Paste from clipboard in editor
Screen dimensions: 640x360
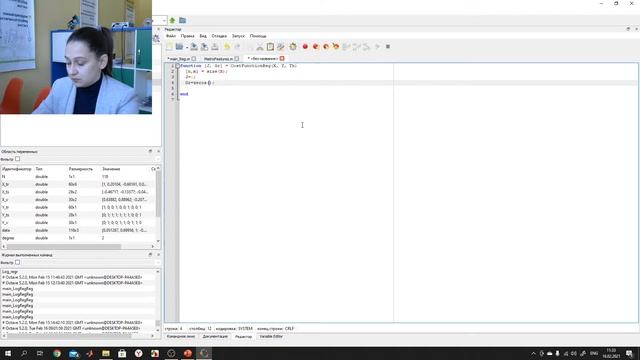270,47
